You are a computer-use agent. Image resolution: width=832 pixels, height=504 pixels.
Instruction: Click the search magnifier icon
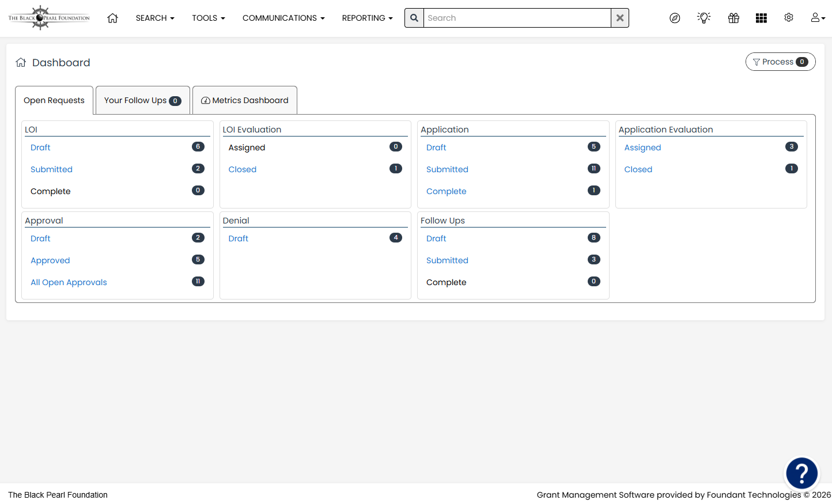pos(414,18)
